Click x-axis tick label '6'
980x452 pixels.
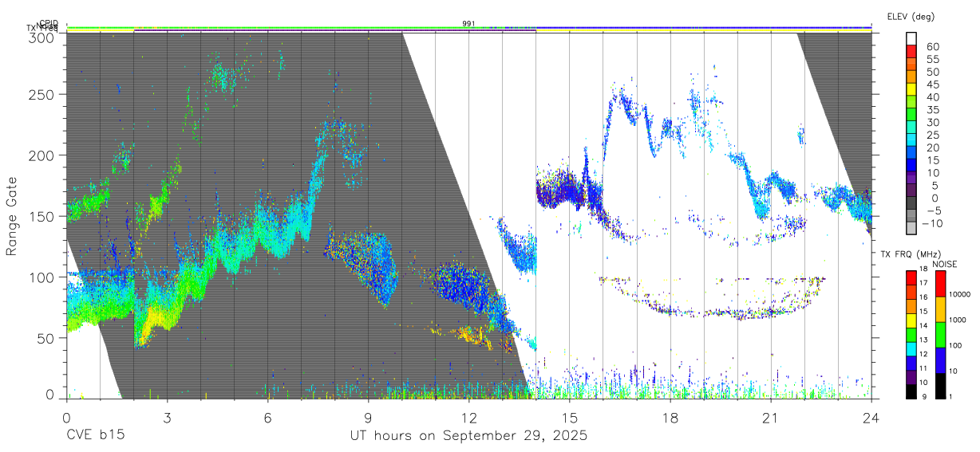tap(267, 418)
